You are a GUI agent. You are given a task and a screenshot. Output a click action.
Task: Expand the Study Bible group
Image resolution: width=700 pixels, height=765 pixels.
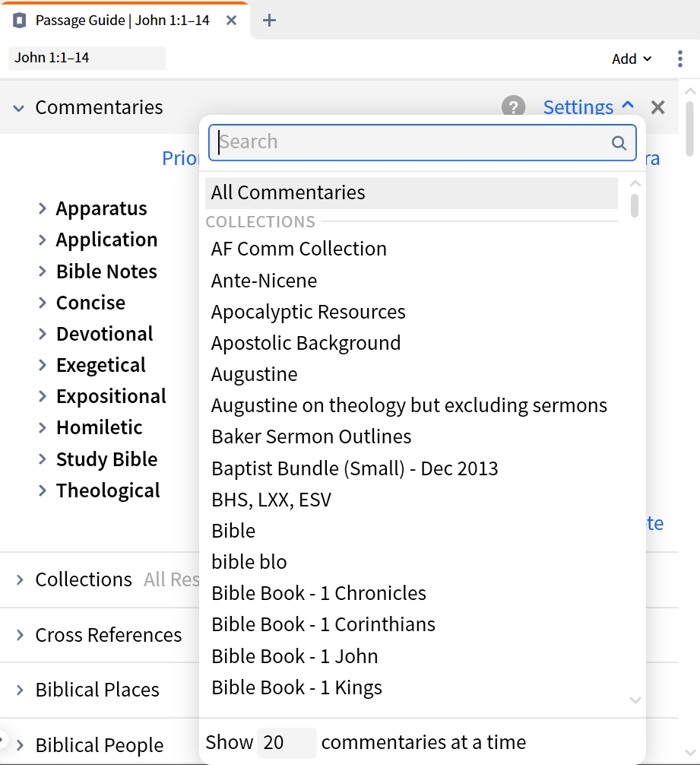(43, 459)
